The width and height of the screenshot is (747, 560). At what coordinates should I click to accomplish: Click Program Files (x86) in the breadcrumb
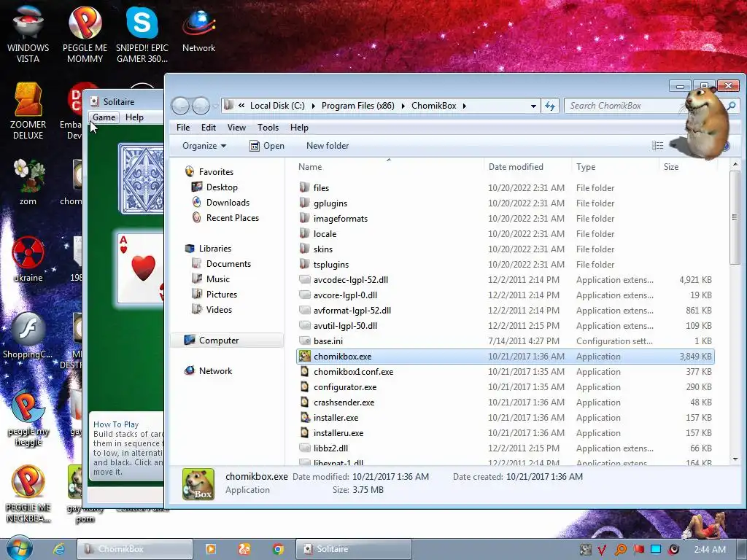pyautogui.click(x=357, y=106)
